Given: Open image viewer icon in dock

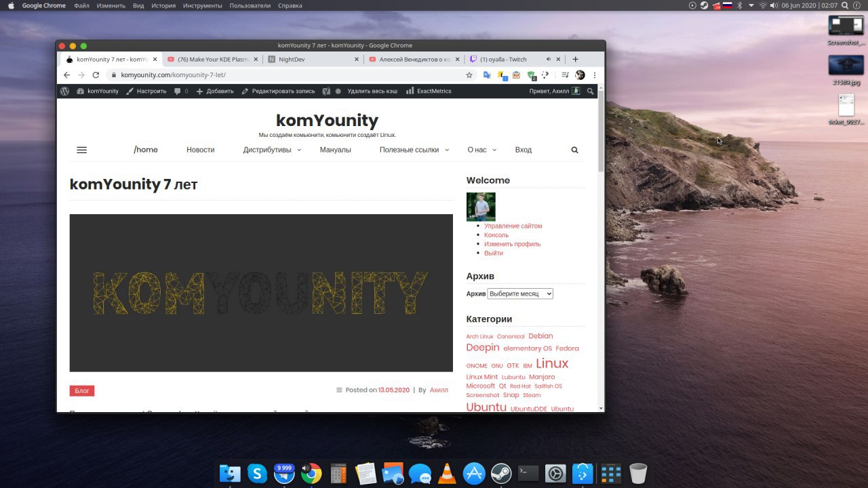Looking at the screenshot, I should pos(393,473).
